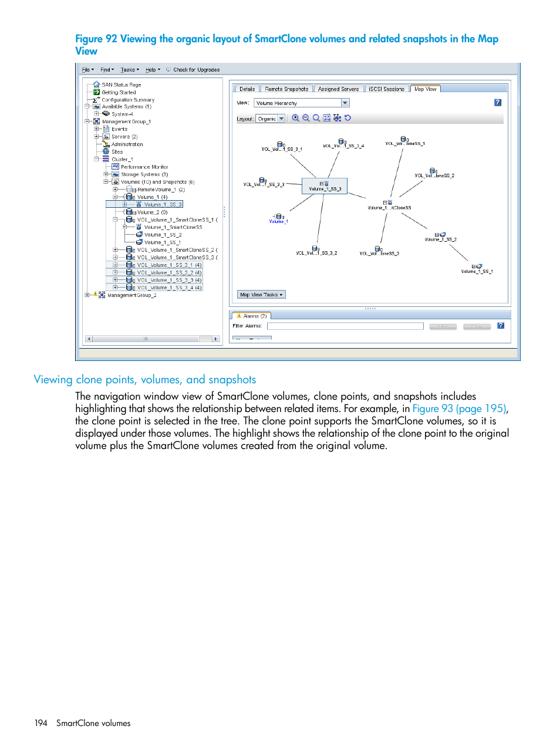Viewport: 560px width, 746px height.
Task: Click the Events log icon
Action: [x=106, y=129]
